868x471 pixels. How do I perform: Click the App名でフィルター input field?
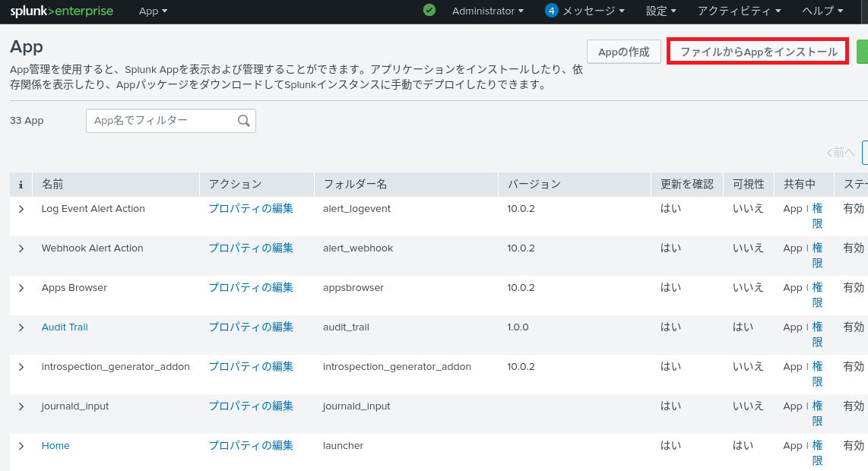tap(161, 121)
